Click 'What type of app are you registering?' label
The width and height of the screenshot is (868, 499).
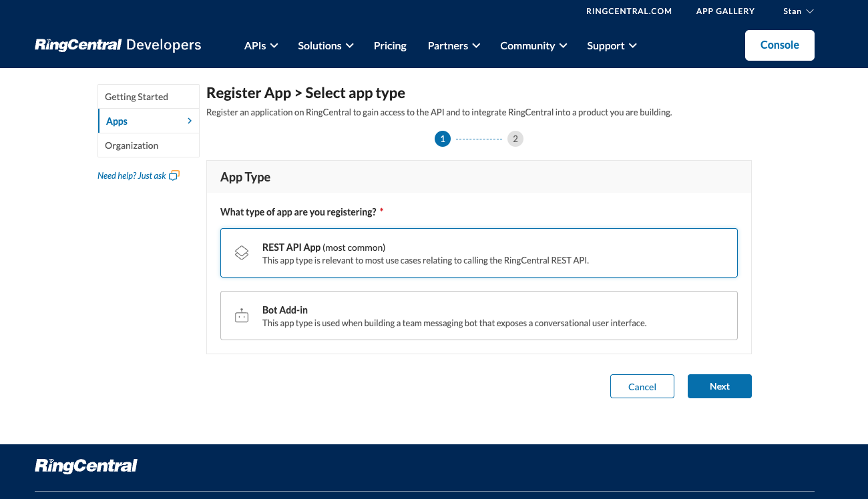pos(298,211)
